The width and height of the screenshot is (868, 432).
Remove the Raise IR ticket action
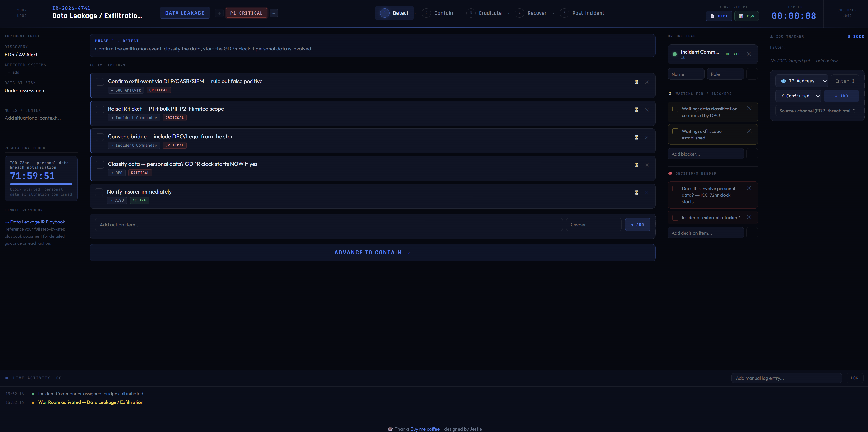pyautogui.click(x=647, y=110)
